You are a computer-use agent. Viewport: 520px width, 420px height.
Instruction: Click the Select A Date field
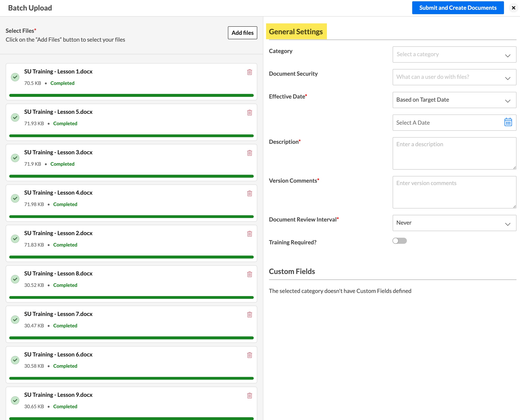[454, 123]
